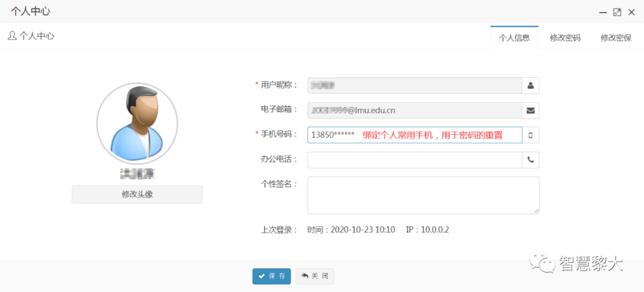Click inside the 电子邮箱 input field
The image size is (644, 292).
click(414, 110)
